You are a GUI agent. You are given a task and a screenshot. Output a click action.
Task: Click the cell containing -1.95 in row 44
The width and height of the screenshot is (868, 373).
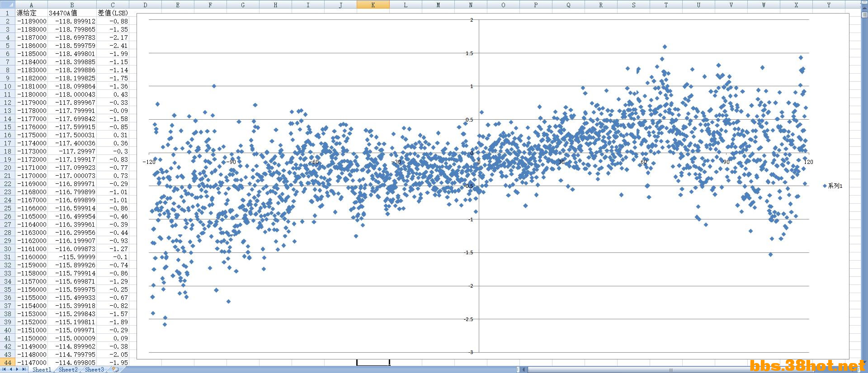pyautogui.click(x=113, y=363)
